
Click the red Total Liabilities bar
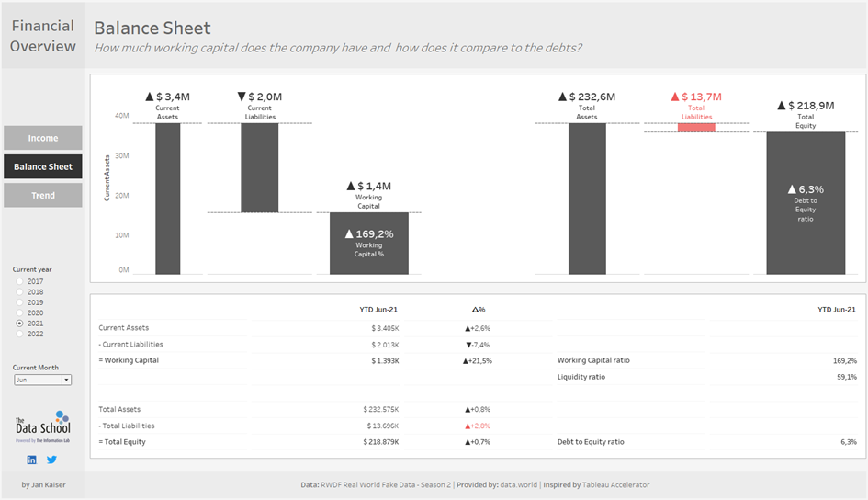pos(696,128)
